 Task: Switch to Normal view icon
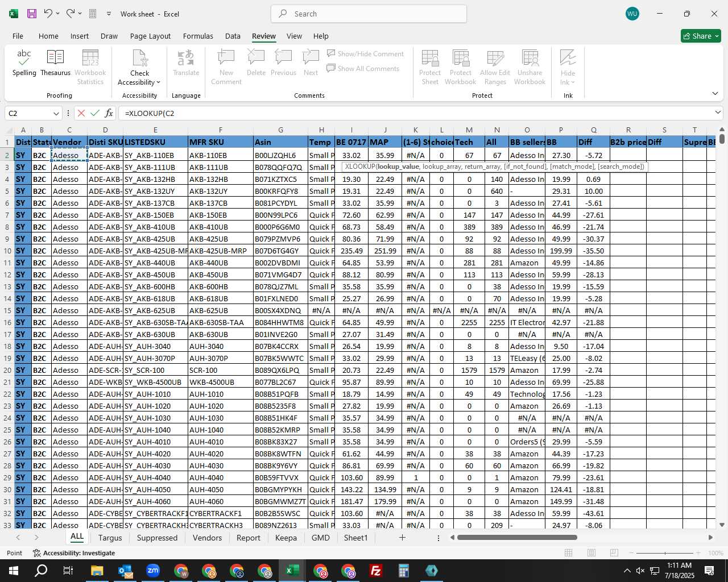pyautogui.click(x=568, y=553)
